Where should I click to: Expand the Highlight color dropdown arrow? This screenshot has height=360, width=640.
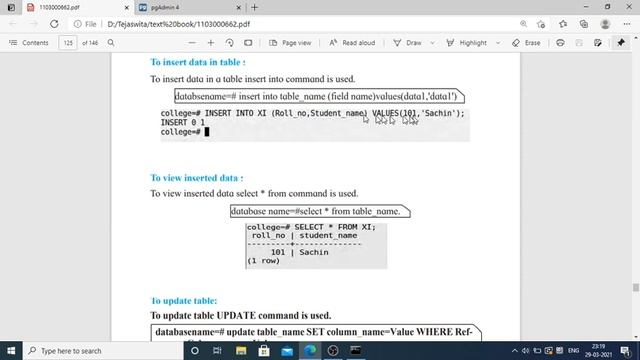tap(498, 42)
